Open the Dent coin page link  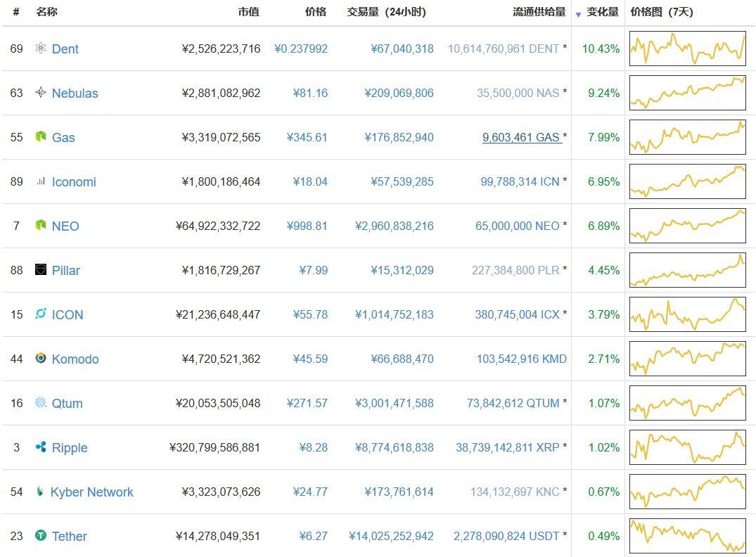pyautogui.click(x=65, y=49)
